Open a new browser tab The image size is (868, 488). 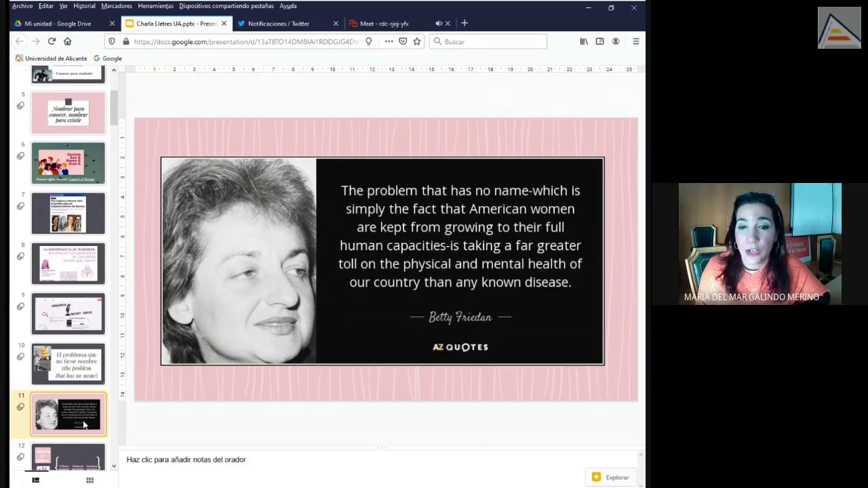465,23
